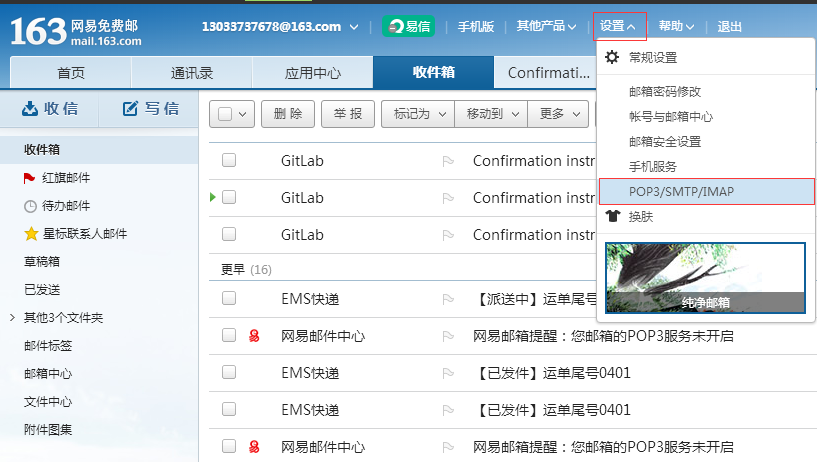The height and width of the screenshot is (462, 817).
Task: Flag the second 已发件 EMS快递 email
Action: click(448, 410)
